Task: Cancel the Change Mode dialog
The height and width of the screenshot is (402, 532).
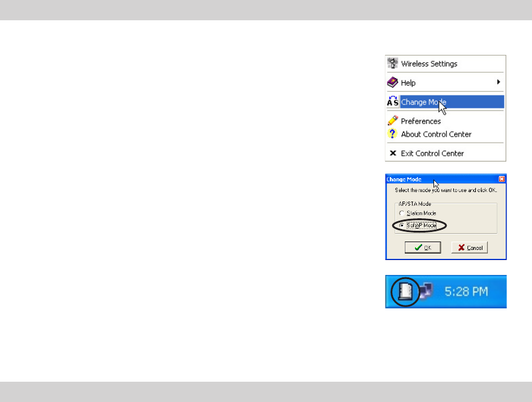Action: (469, 248)
